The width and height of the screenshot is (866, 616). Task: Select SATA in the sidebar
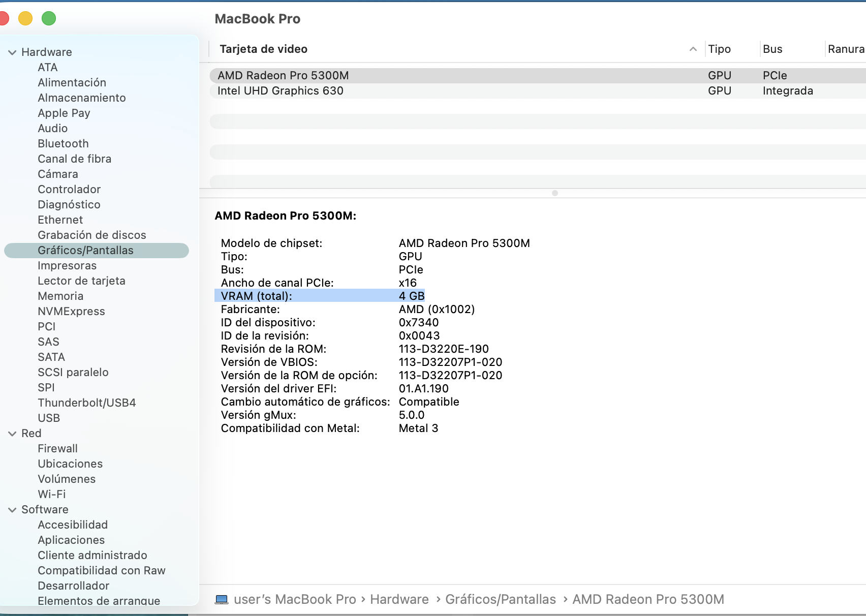[x=51, y=357]
